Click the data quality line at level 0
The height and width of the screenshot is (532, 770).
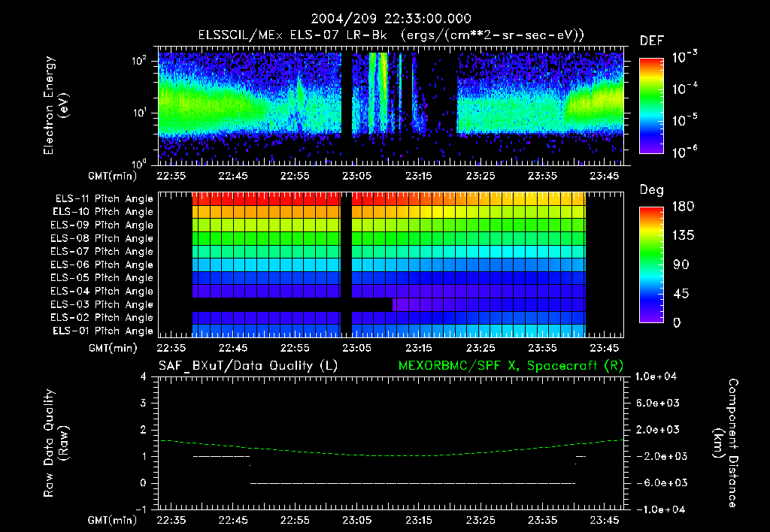click(x=413, y=483)
